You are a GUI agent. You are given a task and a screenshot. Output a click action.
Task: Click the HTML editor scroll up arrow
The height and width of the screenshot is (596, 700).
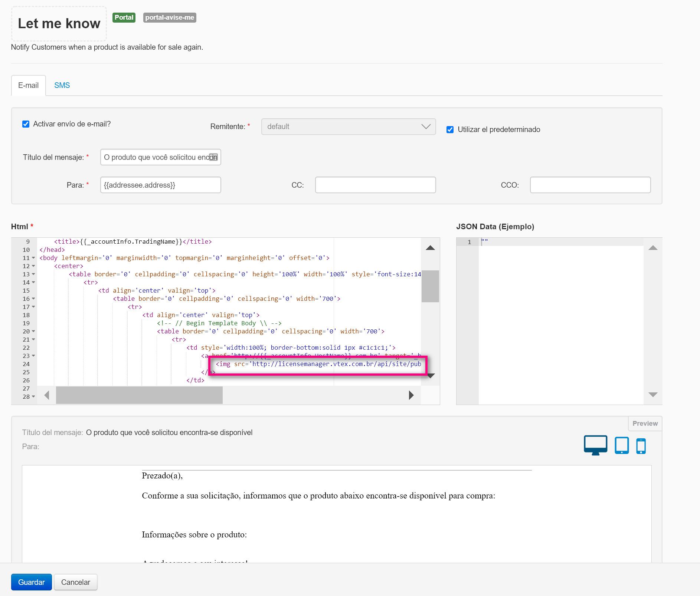pyautogui.click(x=430, y=248)
